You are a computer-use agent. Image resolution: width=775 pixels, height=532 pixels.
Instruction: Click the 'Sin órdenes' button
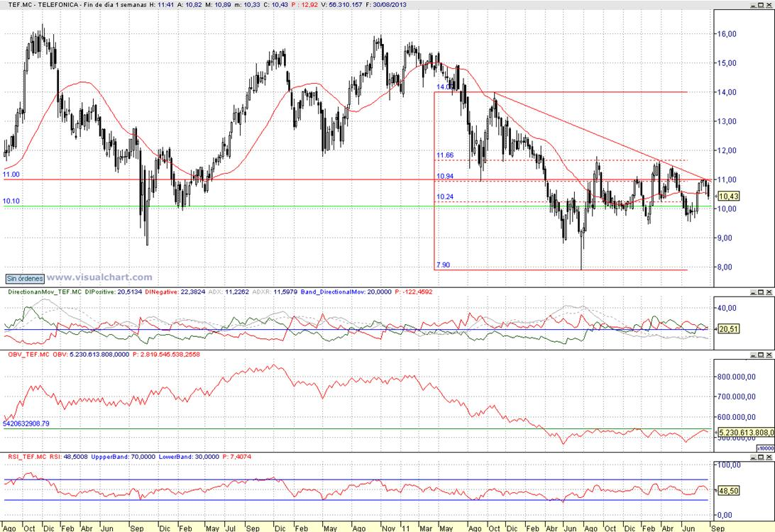point(25,279)
